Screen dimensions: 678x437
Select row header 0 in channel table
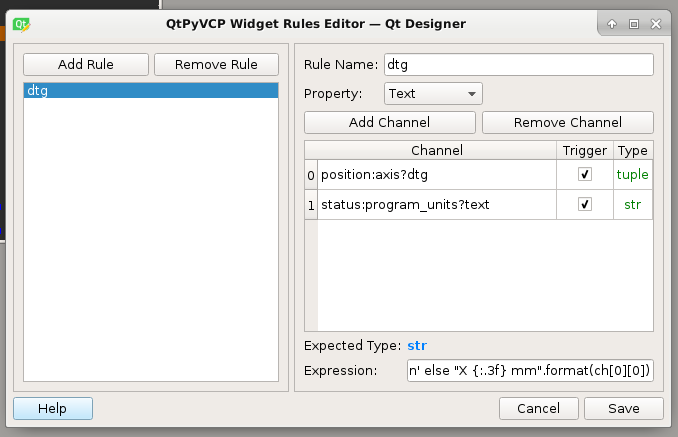pos(311,175)
